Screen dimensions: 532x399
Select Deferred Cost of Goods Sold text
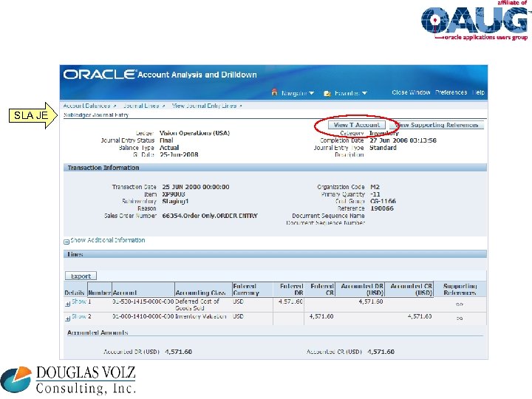[197, 304]
